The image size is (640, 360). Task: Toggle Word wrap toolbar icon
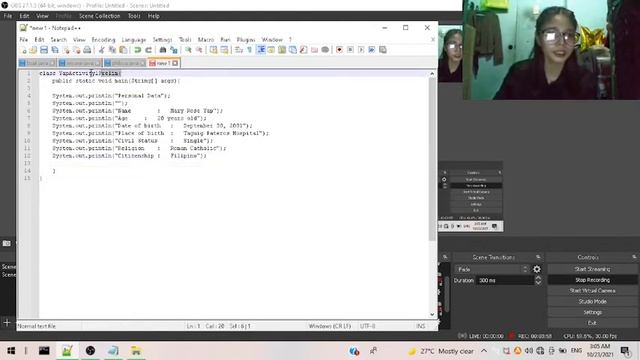pyautogui.click(x=239, y=50)
